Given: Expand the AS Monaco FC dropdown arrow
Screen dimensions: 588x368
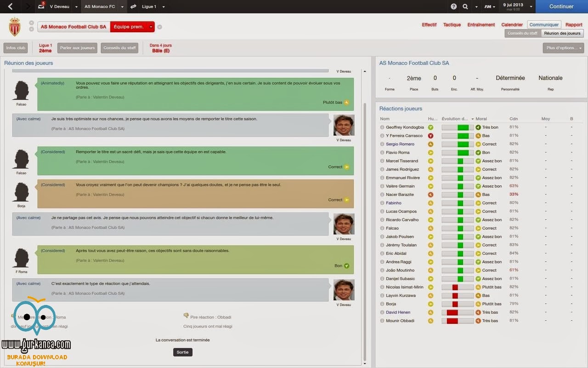Looking at the screenshot, I should click(x=122, y=7).
